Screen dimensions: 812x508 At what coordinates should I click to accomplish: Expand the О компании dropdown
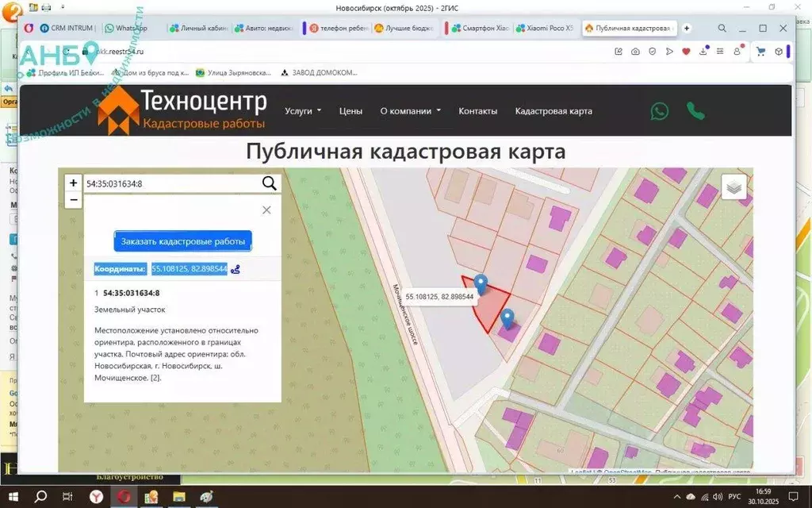(x=410, y=111)
